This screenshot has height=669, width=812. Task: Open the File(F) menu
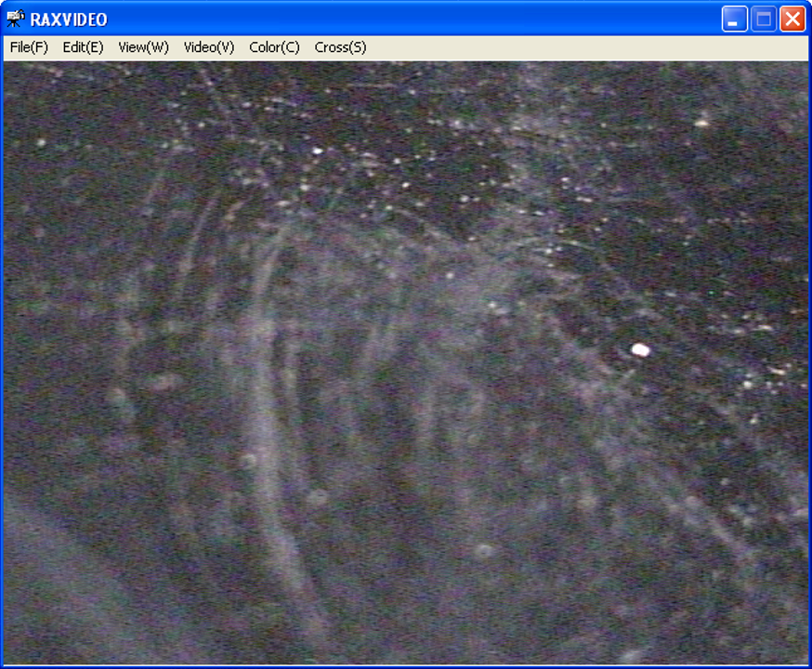pos(29,47)
